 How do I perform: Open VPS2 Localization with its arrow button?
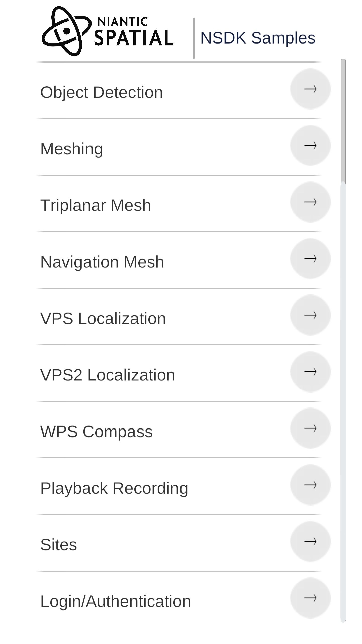coord(310,372)
